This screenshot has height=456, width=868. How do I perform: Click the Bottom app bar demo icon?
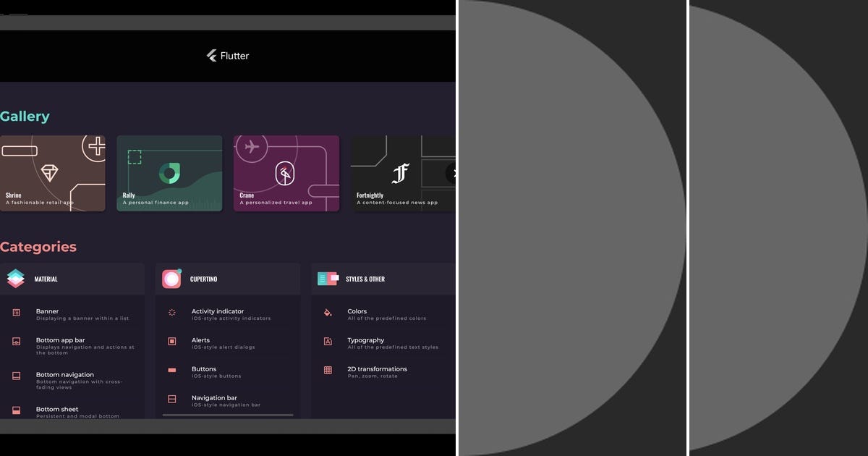click(17, 341)
